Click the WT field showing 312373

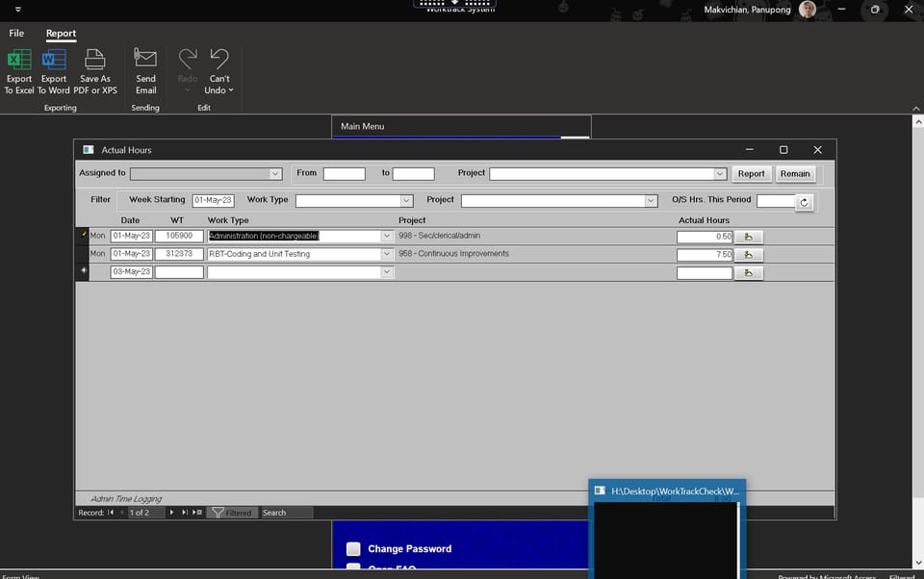(x=179, y=254)
